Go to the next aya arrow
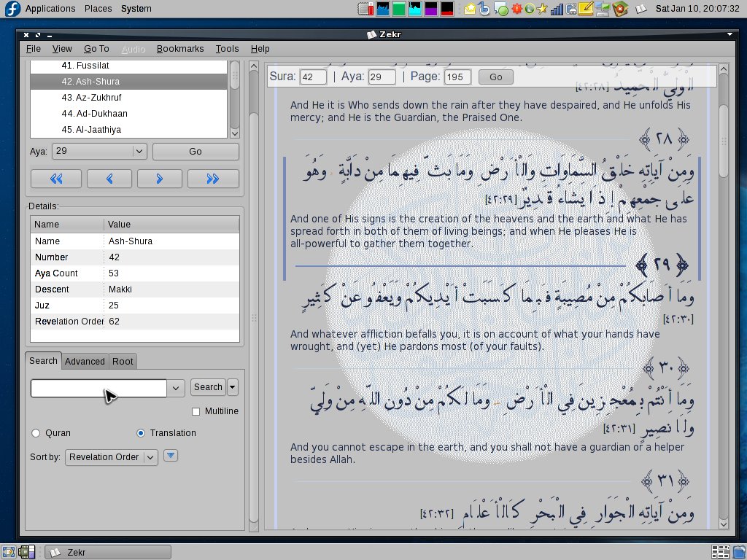747x560 pixels. [x=160, y=179]
